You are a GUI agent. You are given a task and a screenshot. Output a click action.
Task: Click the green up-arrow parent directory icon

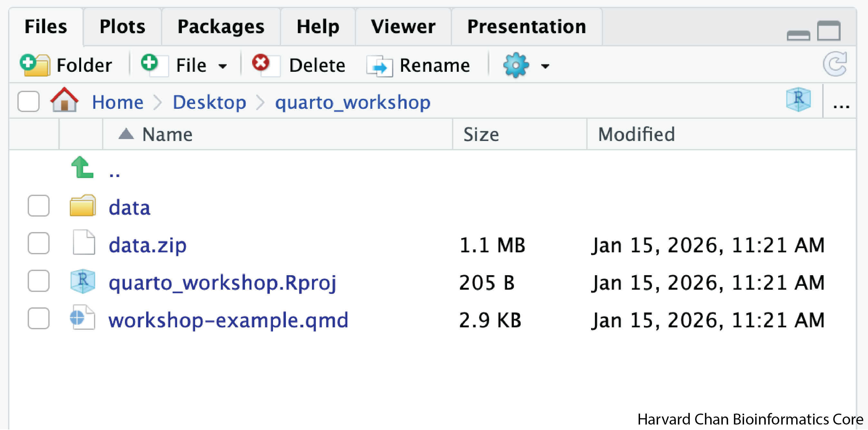pyautogui.click(x=82, y=167)
